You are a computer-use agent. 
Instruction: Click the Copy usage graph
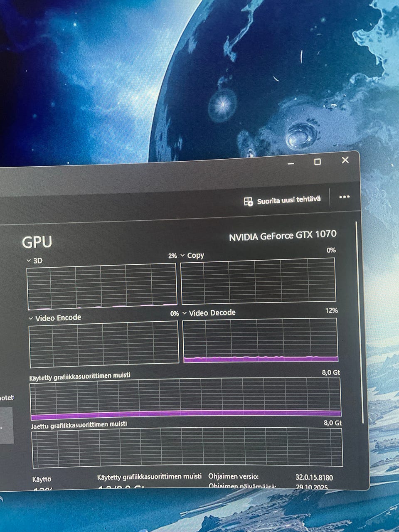pos(258,281)
